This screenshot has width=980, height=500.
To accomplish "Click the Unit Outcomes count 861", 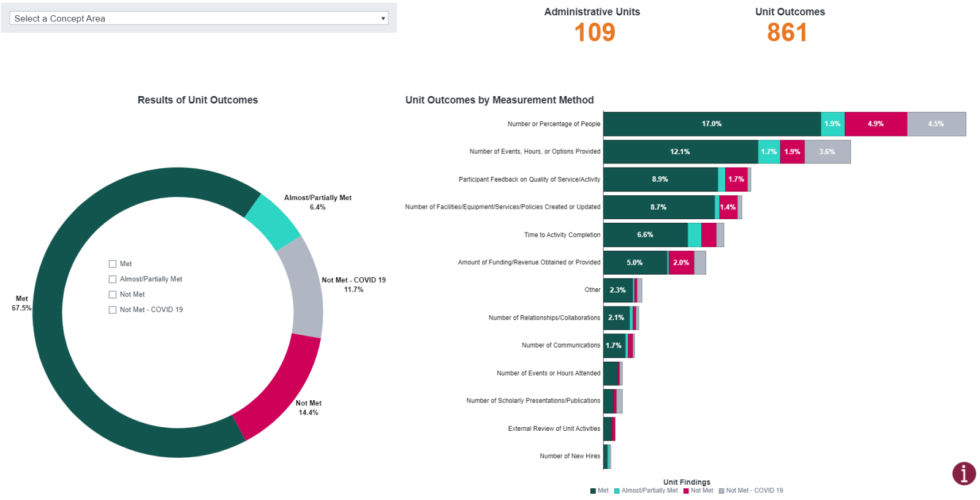I will pos(787,32).
